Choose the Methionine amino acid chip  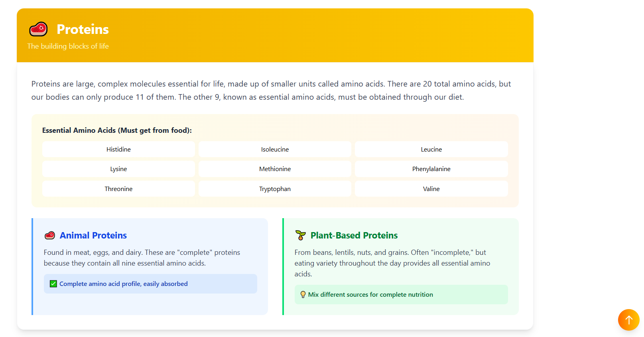[275, 169]
